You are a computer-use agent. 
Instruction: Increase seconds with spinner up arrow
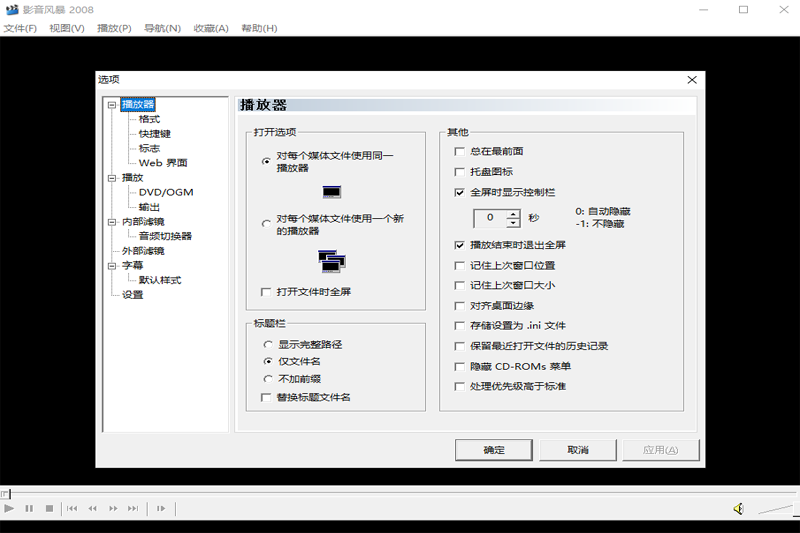click(513, 214)
